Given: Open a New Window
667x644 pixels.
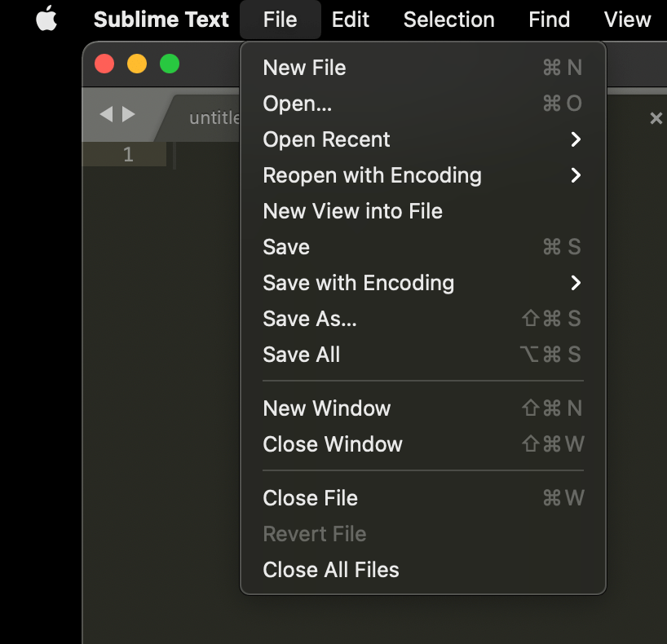Looking at the screenshot, I should click(x=326, y=408).
